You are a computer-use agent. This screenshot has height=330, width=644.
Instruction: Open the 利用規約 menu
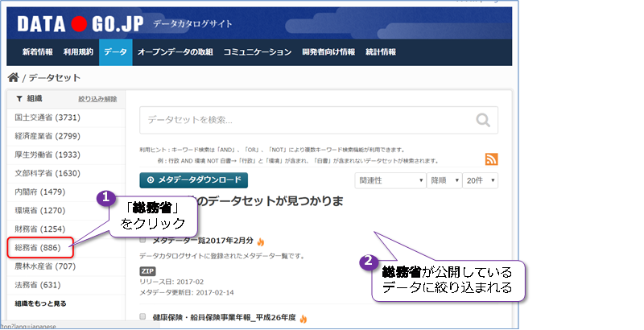[78, 52]
